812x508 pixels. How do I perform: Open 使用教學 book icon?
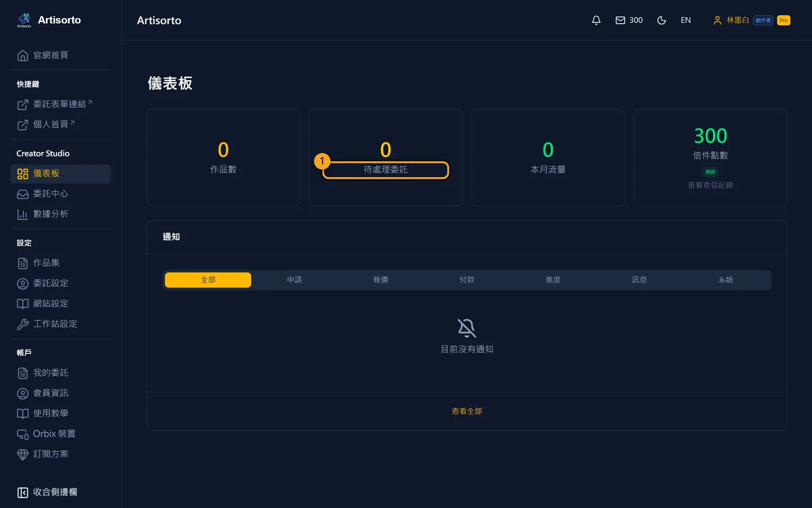coord(23,414)
